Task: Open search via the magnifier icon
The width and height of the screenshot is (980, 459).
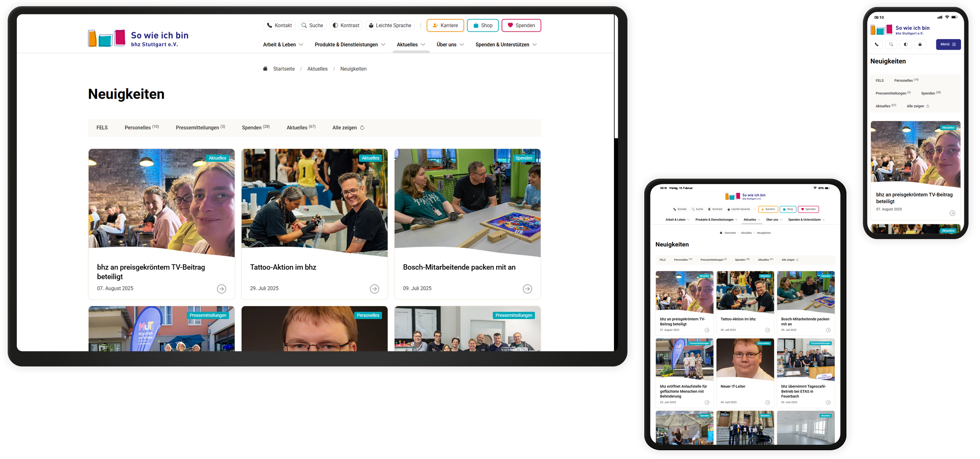Action: coord(305,25)
